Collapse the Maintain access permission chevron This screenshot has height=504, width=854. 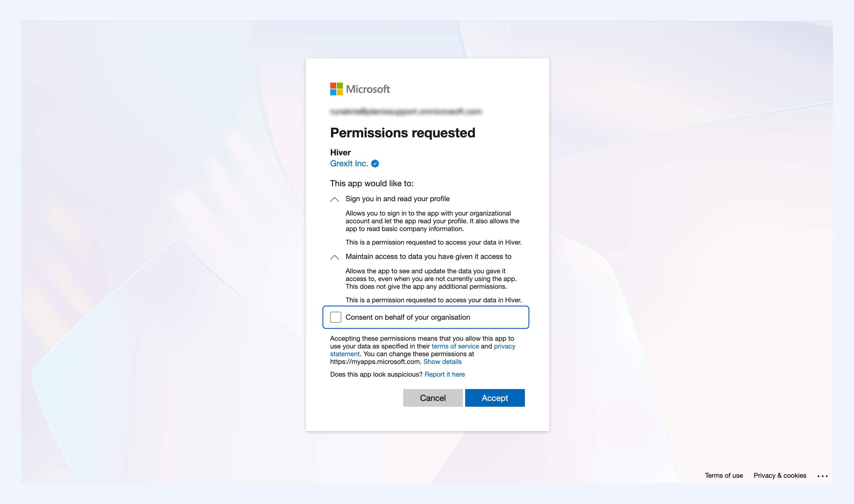click(x=334, y=257)
